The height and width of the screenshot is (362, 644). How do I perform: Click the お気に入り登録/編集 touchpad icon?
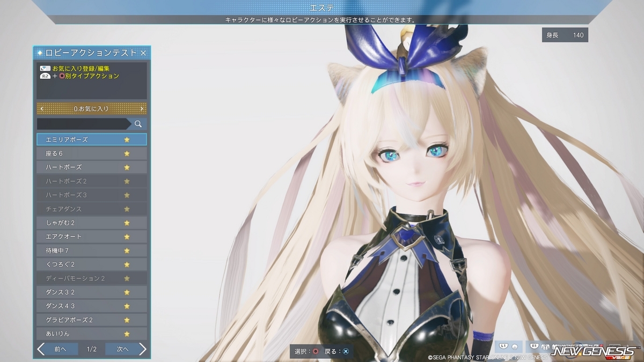tap(45, 69)
